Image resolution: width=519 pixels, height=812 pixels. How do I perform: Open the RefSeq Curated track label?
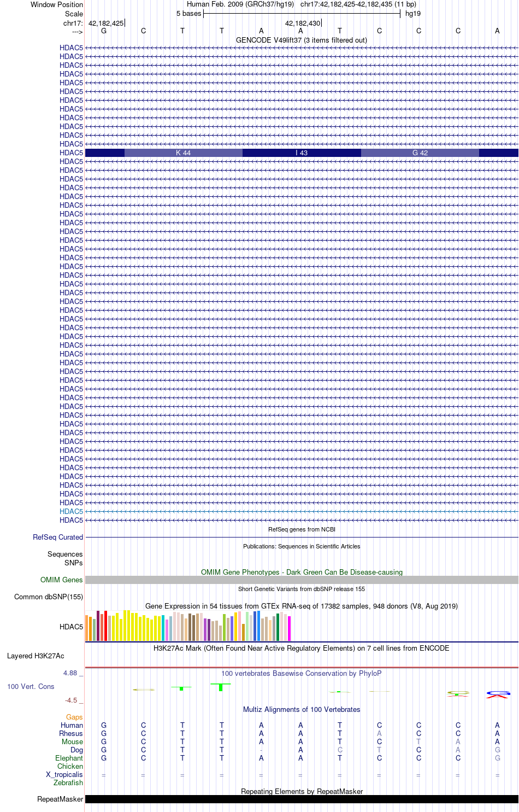click(x=58, y=538)
